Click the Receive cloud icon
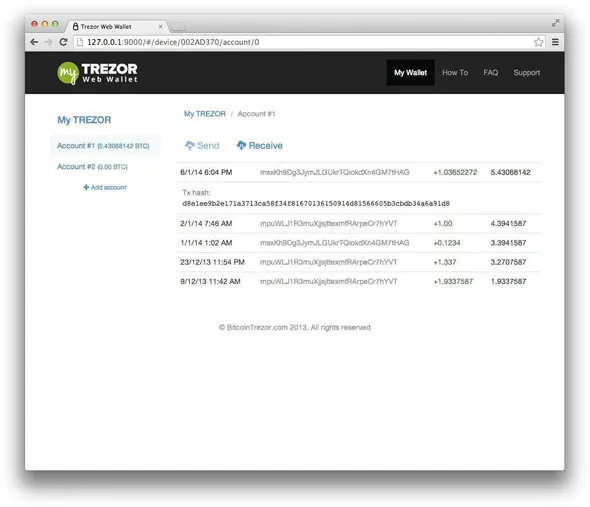Screen dimensions: 590x507 [241, 145]
